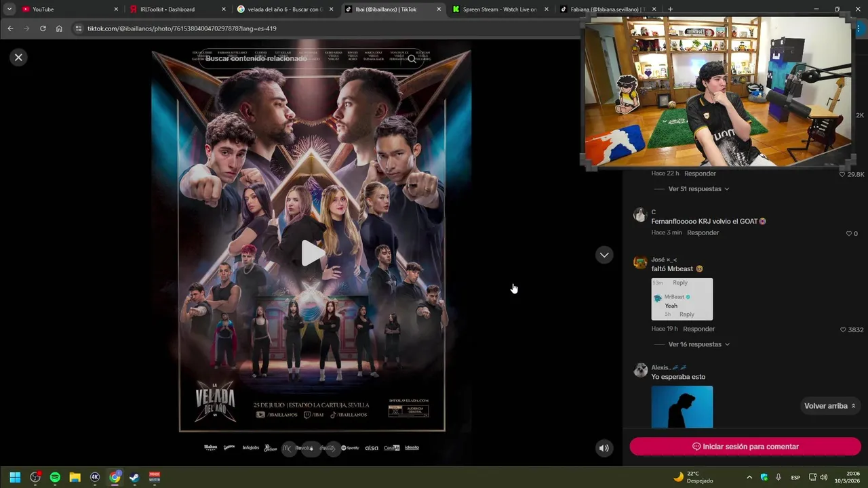This screenshot has height=488, width=868.
Task: Open Voicemeeter from the taskbar
Action: (155, 477)
